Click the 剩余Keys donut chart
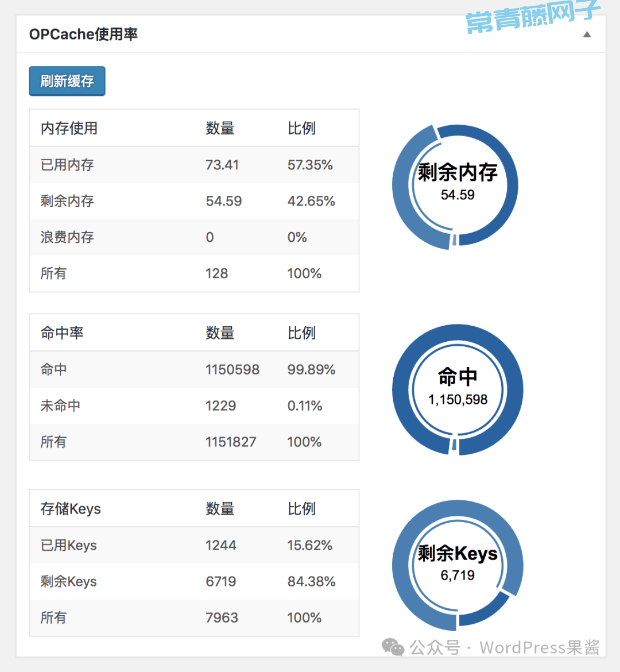 pos(457,565)
